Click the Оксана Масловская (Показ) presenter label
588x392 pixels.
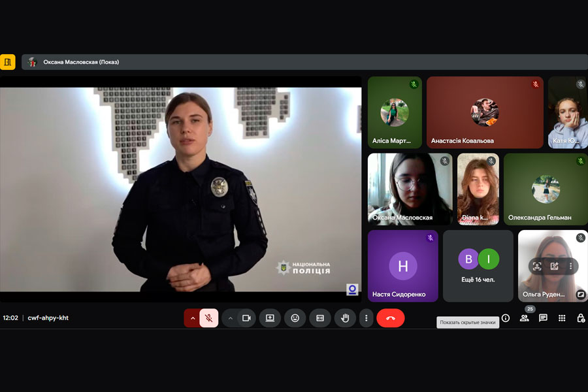[81, 62]
